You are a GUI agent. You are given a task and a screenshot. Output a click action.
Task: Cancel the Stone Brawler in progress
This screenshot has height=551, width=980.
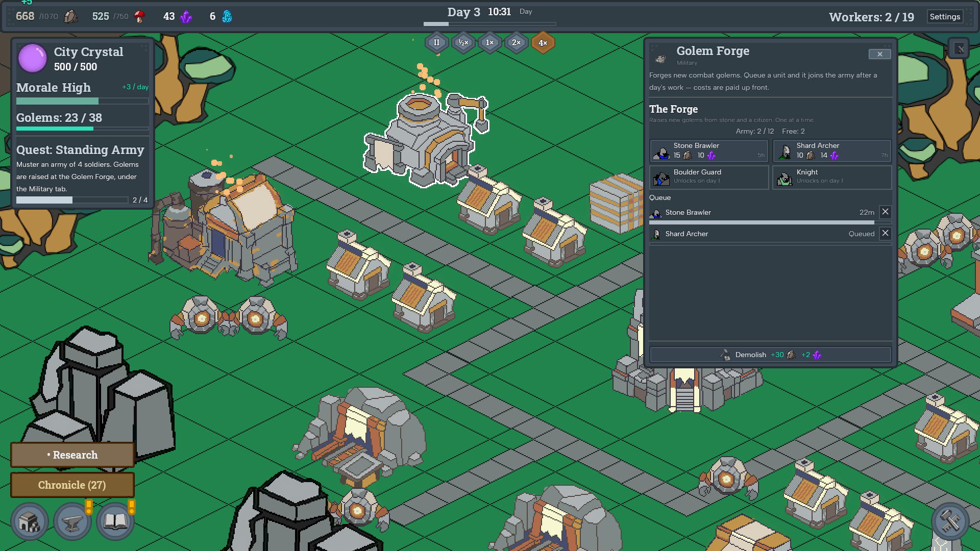pos(885,212)
